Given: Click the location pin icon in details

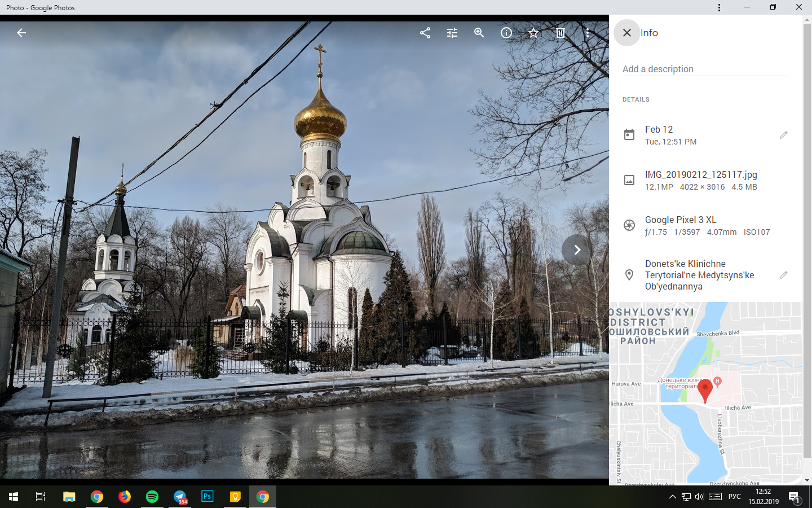Looking at the screenshot, I should click(x=629, y=275).
